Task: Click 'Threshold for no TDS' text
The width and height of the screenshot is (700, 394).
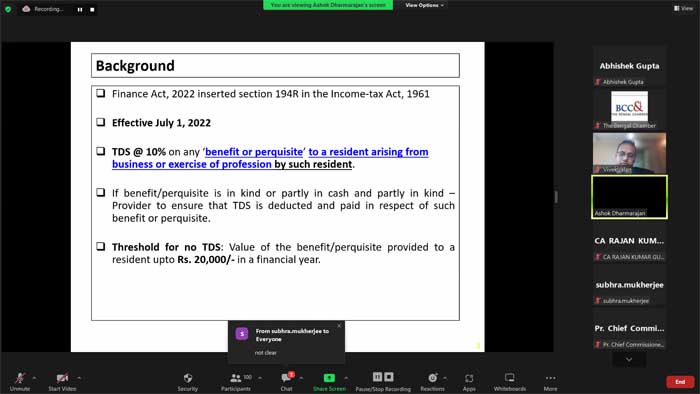Action: tap(166, 247)
